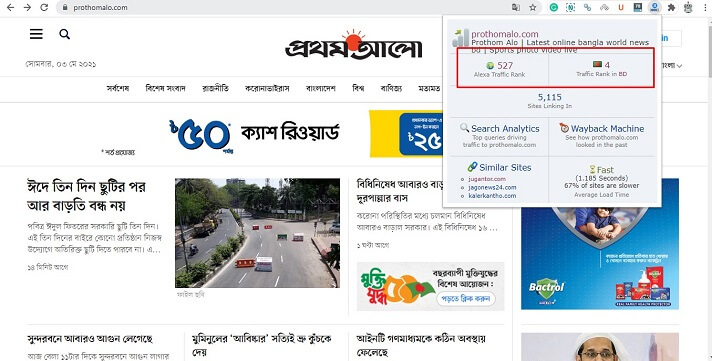Click পড়তে ক্লিক করুন button
This screenshot has height=361, width=712.
(x=466, y=298)
